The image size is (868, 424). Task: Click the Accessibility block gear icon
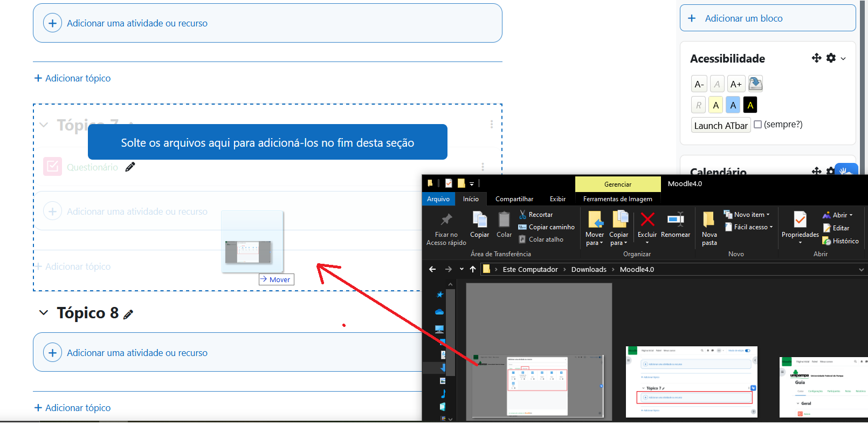(x=831, y=58)
